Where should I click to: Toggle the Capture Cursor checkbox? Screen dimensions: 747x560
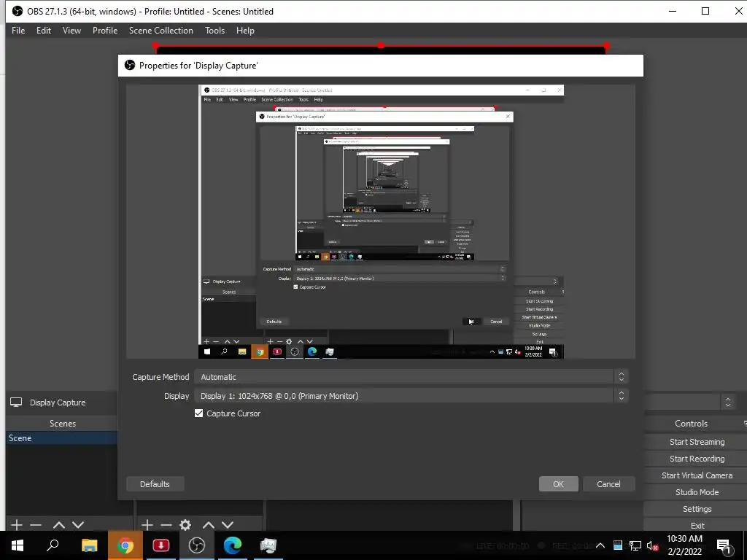(198, 413)
